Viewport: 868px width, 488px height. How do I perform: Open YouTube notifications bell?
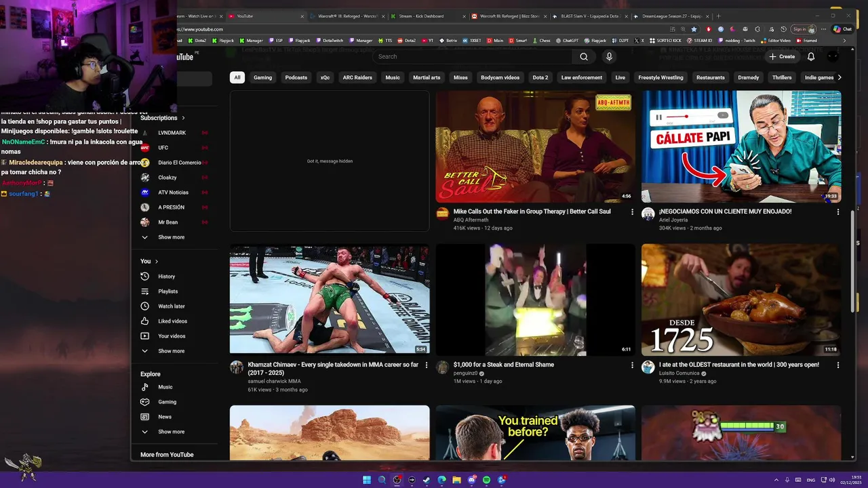(811, 57)
